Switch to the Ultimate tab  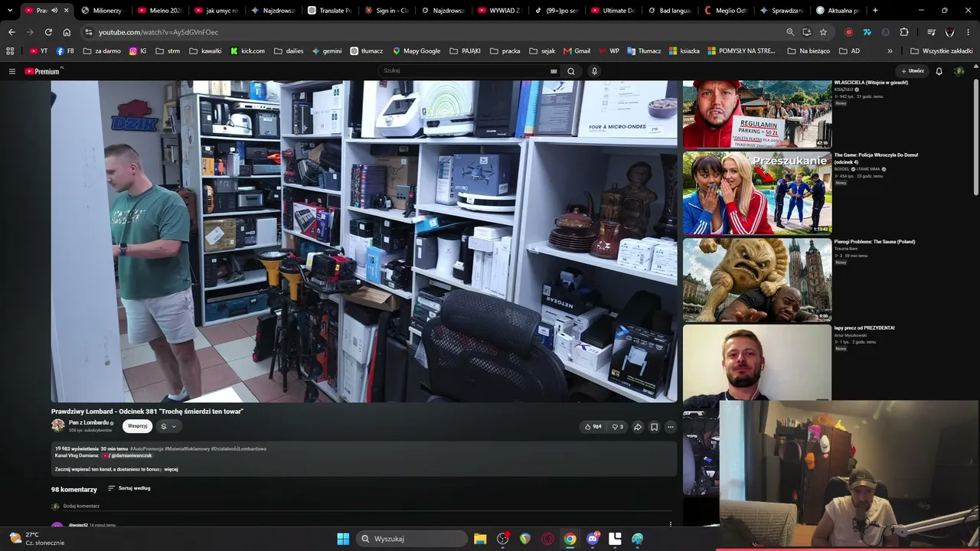[x=613, y=11]
